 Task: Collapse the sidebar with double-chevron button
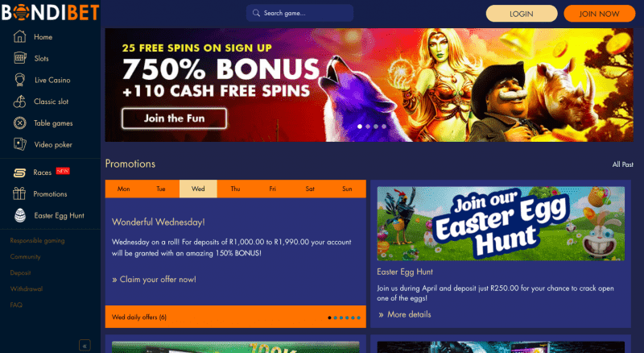(x=85, y=345)
